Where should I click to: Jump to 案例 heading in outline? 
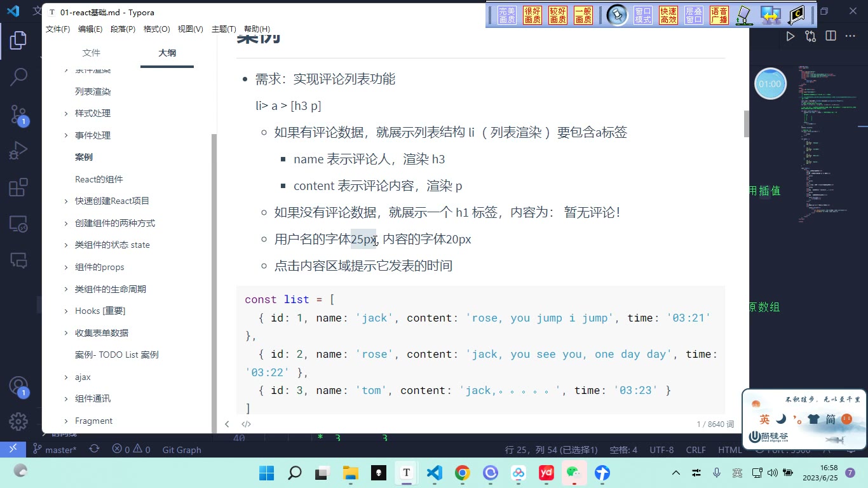pos(84,157)
